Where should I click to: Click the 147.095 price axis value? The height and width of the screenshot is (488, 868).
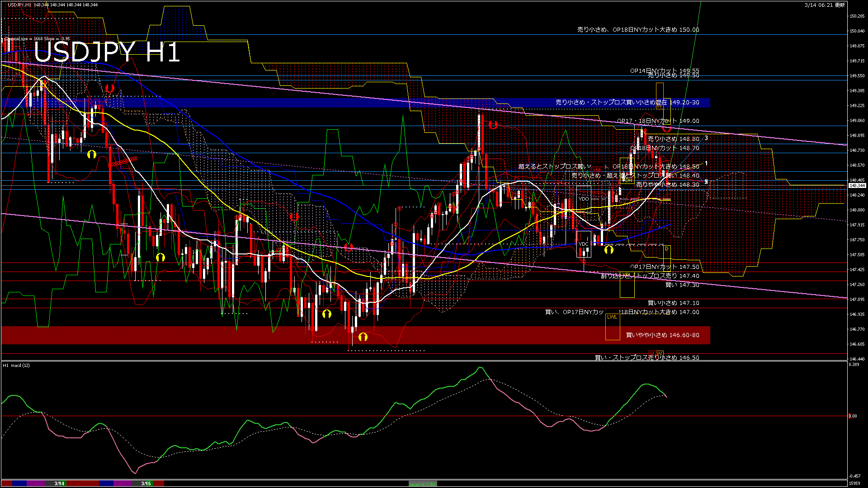tap(857, 299)
